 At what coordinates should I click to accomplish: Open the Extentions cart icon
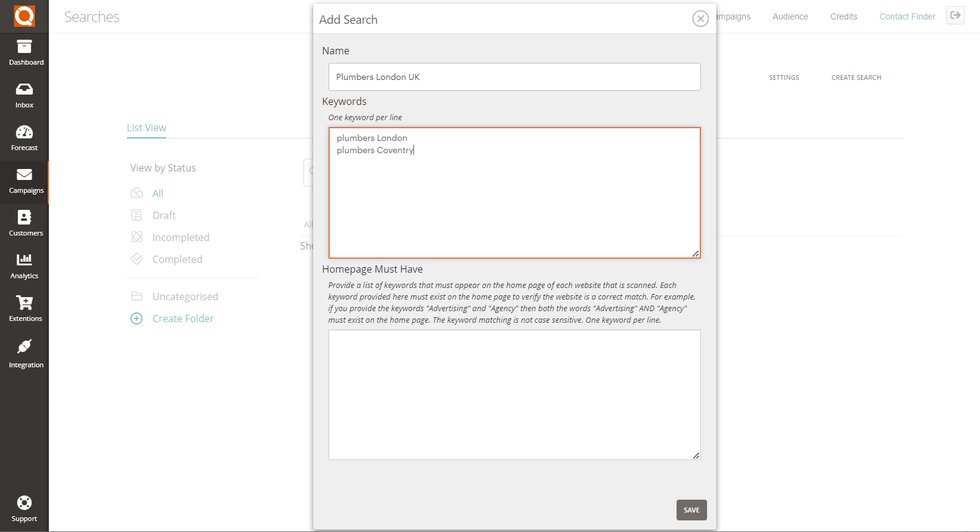click(x=24, y=303)
